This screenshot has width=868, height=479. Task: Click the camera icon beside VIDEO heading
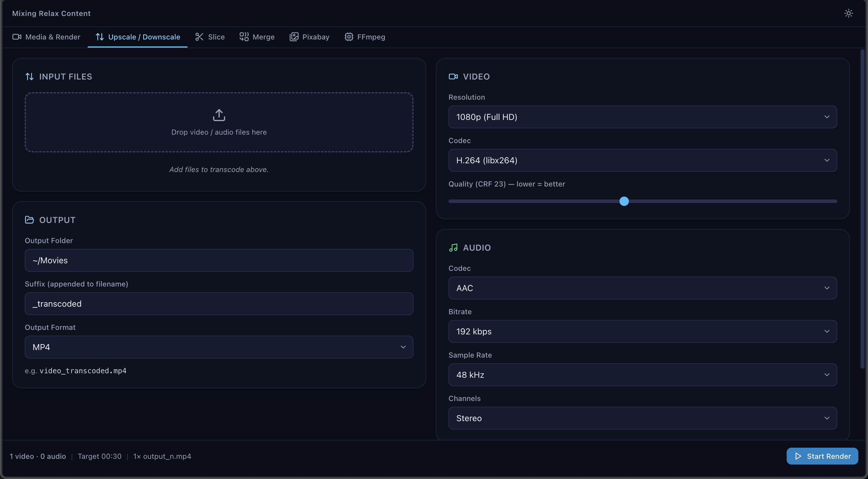[453, 77]
